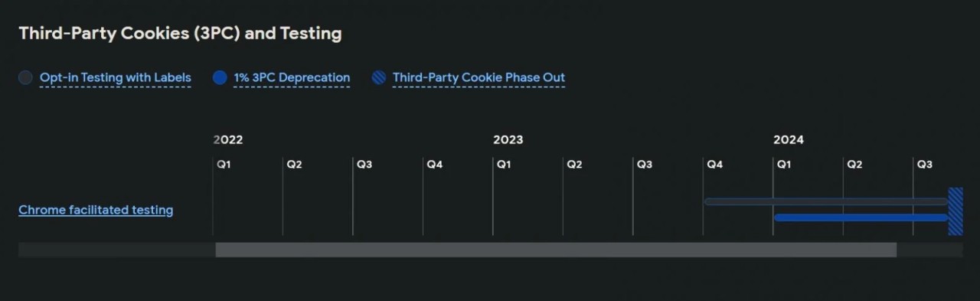The height and width of the screenshot is (301, 980).
Task: Click the striped Third-Party Cookie Phase Out circle
Action: (x=378, y=77)
